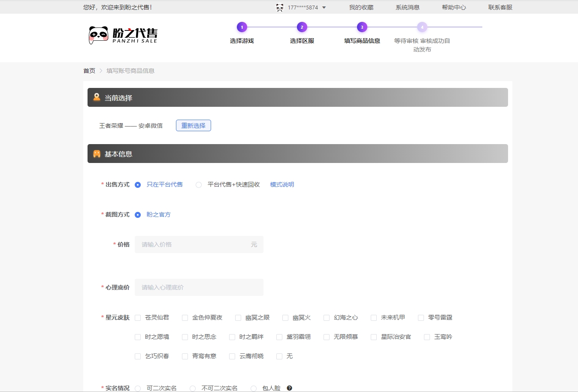
Task: Check the 青鸾有意 skin checkbox
Action: pos(185,356)
